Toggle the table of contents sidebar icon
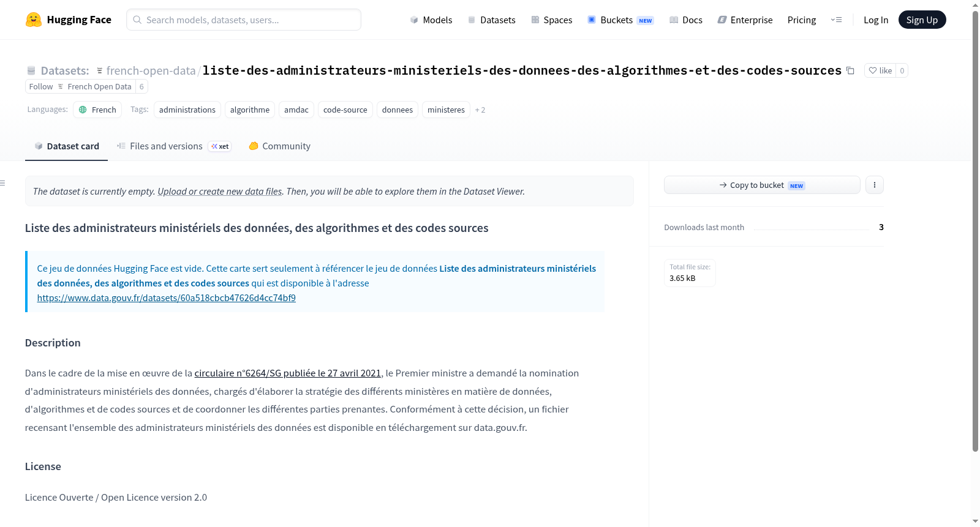980x527 pixels. click(3, 183)
